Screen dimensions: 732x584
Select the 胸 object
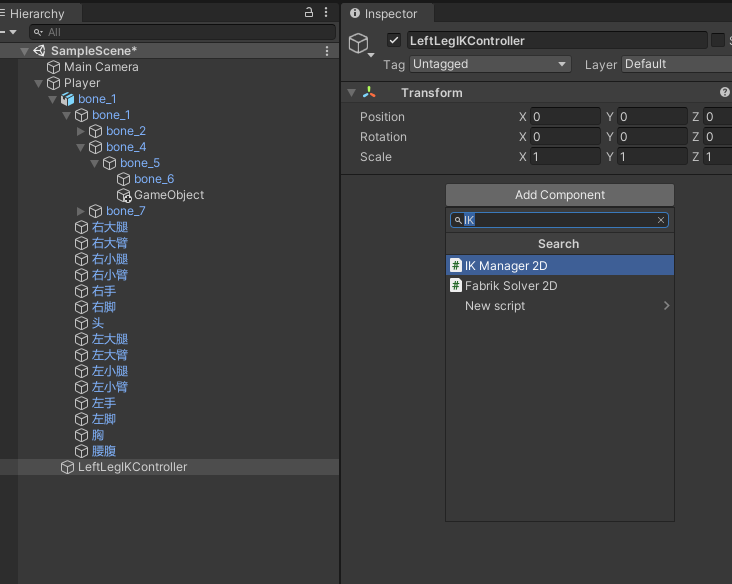98,435
